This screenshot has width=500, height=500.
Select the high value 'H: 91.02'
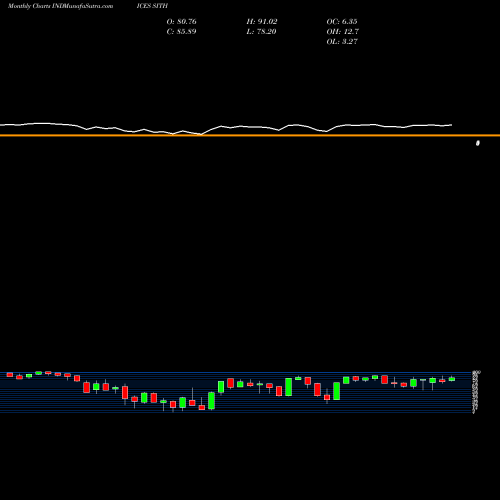[x=262, y=22]
